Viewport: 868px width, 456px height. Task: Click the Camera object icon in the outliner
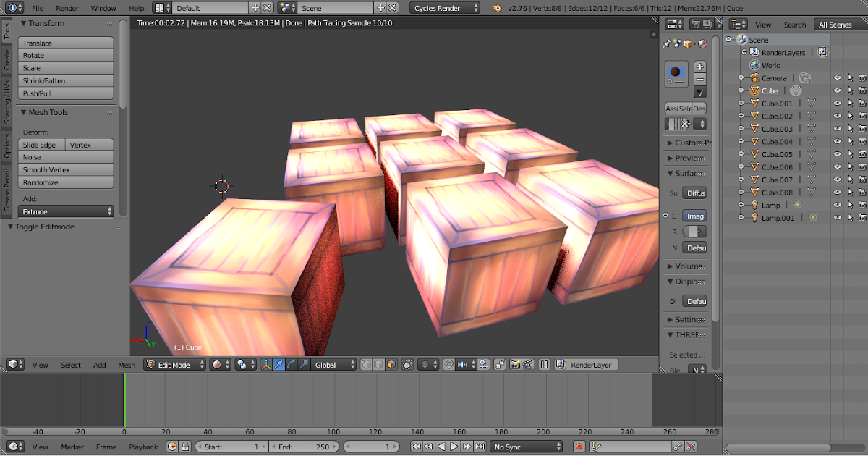[x=754, y=77]
